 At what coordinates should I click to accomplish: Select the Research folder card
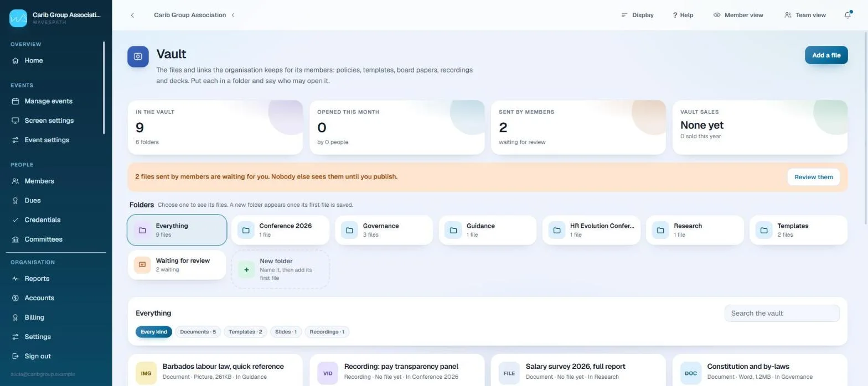click(695, 230)
